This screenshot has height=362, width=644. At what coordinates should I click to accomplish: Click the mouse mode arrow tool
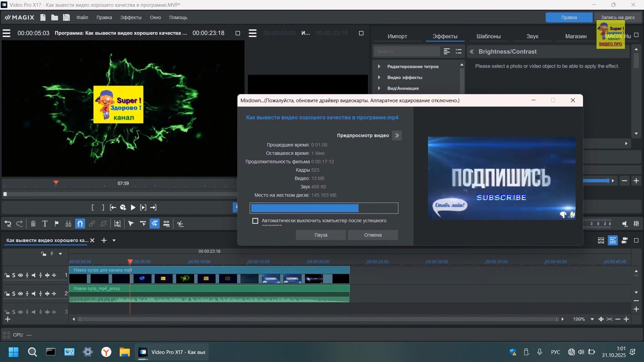(131, 224)
